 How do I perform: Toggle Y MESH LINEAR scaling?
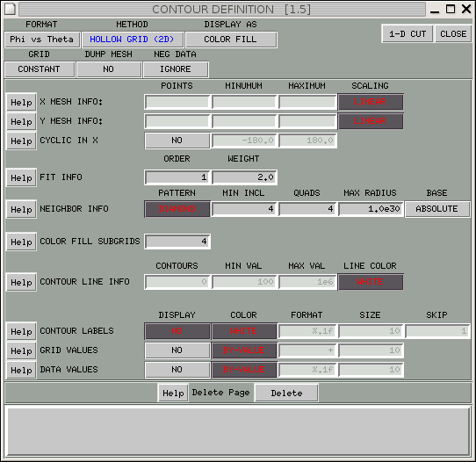pos(371,121)
